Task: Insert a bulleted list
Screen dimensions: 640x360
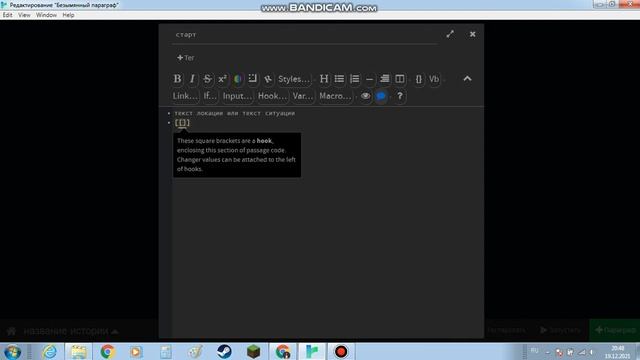Action: click(x=339, y=79)
